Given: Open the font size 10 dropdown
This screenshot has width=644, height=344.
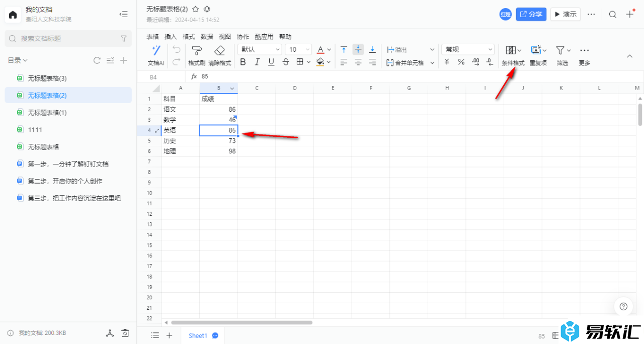Looking at the screenshot, I should (299, 49).
